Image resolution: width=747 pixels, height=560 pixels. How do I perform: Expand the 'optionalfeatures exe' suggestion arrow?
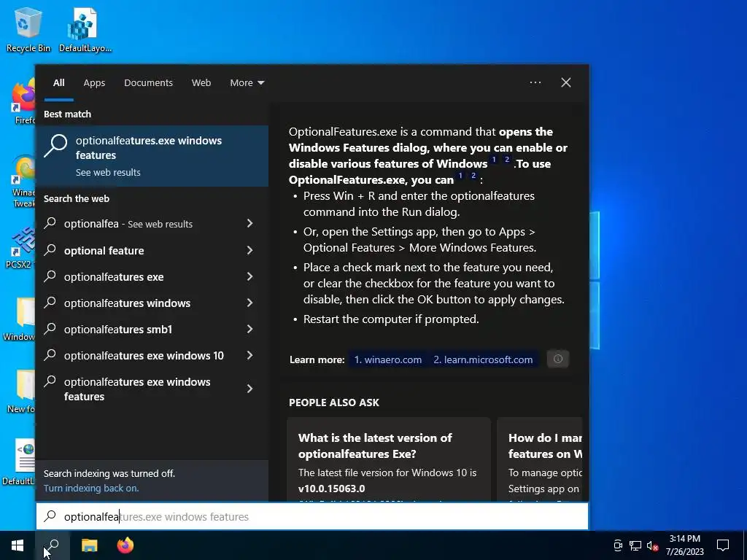click(x=249, y=276)
